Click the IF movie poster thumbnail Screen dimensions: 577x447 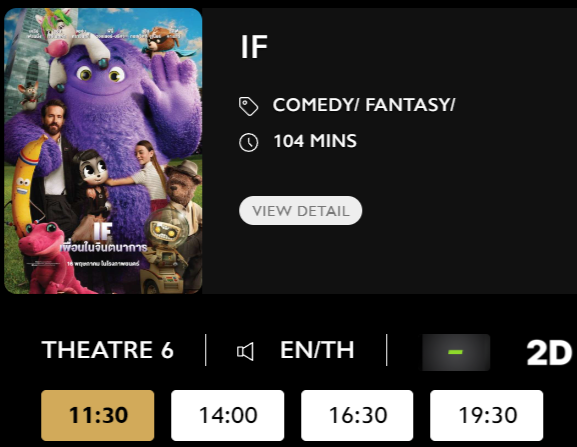point(103,151)
